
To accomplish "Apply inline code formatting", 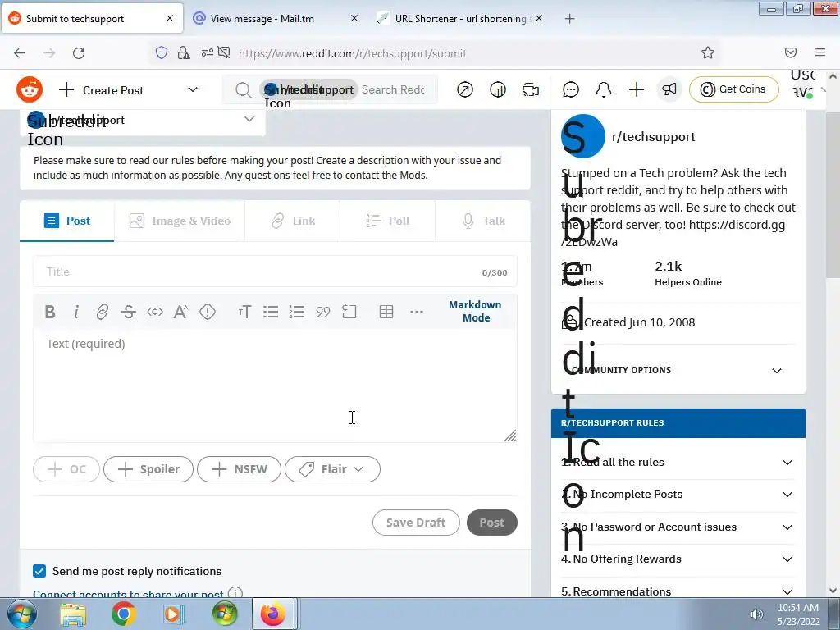I will click(155, 312).
